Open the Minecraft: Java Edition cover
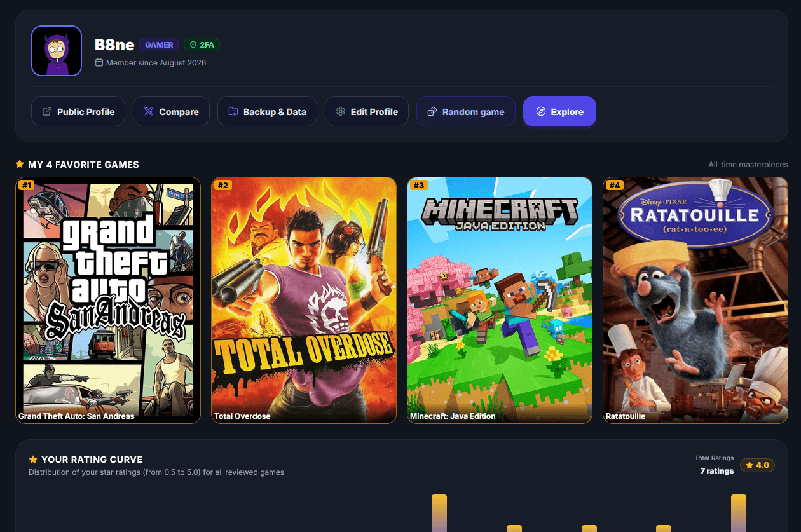Image resolution: width=801 pixels, height=532 pixels. (x=500, y=300)
